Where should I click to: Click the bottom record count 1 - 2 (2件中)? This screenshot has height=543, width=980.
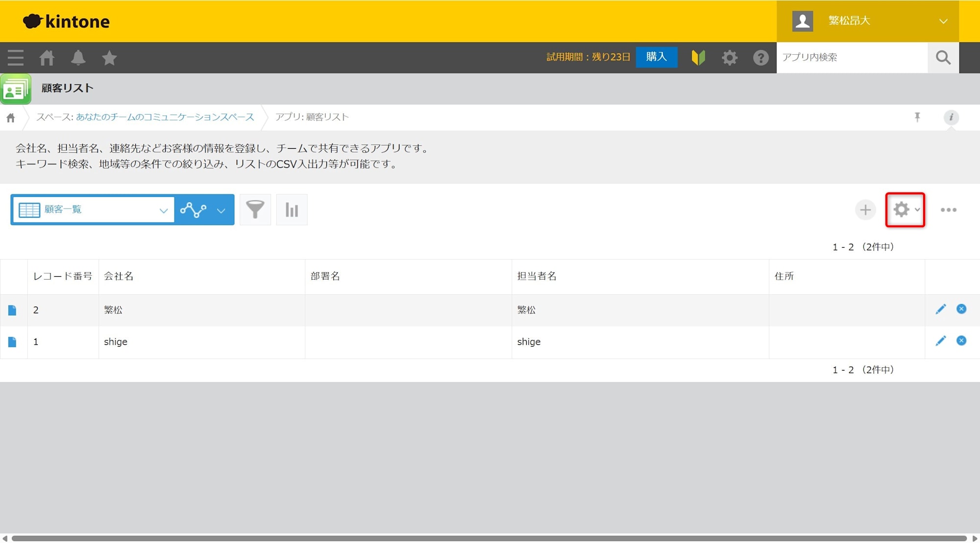click(863, 370)
